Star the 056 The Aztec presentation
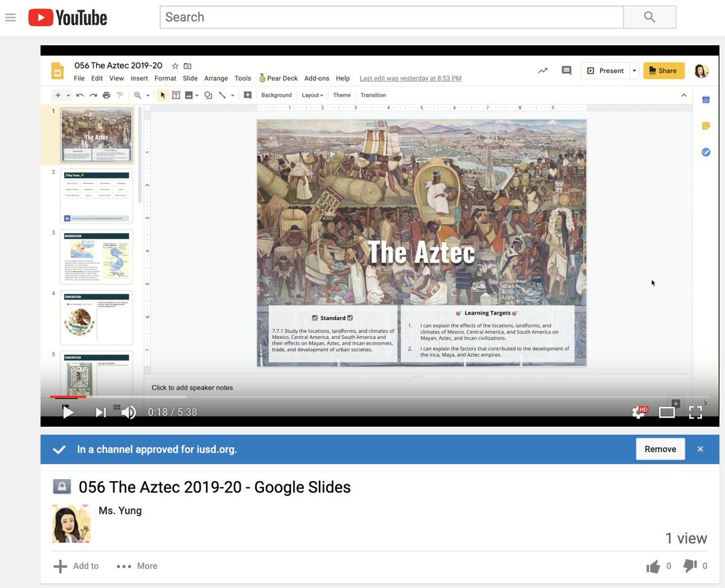The width and height of the screenshot is (725, 588). pos(175,66)
